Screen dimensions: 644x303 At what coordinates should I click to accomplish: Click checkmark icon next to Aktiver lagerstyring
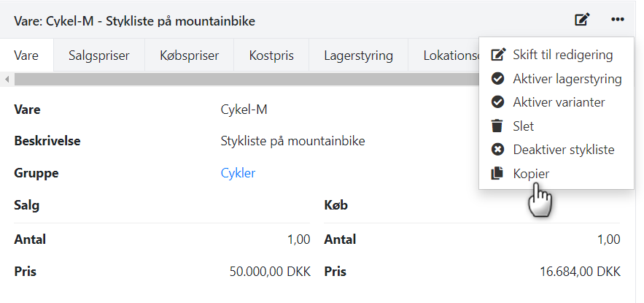coord(498,79)
